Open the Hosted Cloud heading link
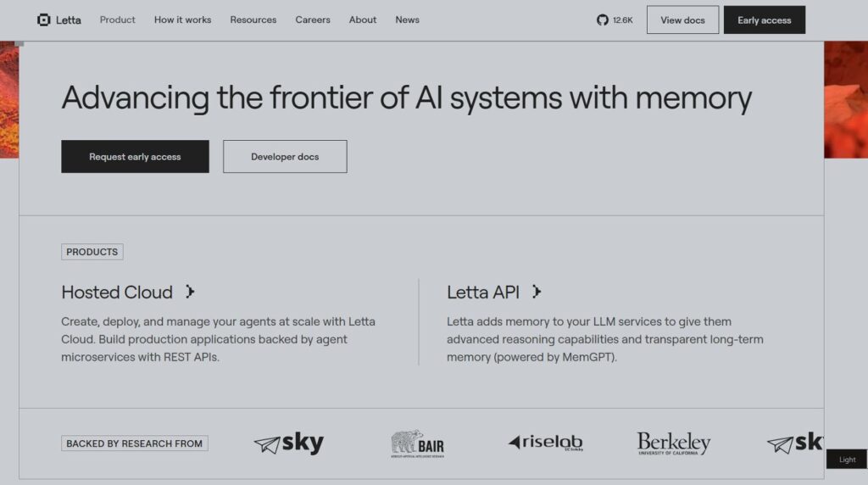This screenshot has width=868, height=485. (x=117, y=293)
